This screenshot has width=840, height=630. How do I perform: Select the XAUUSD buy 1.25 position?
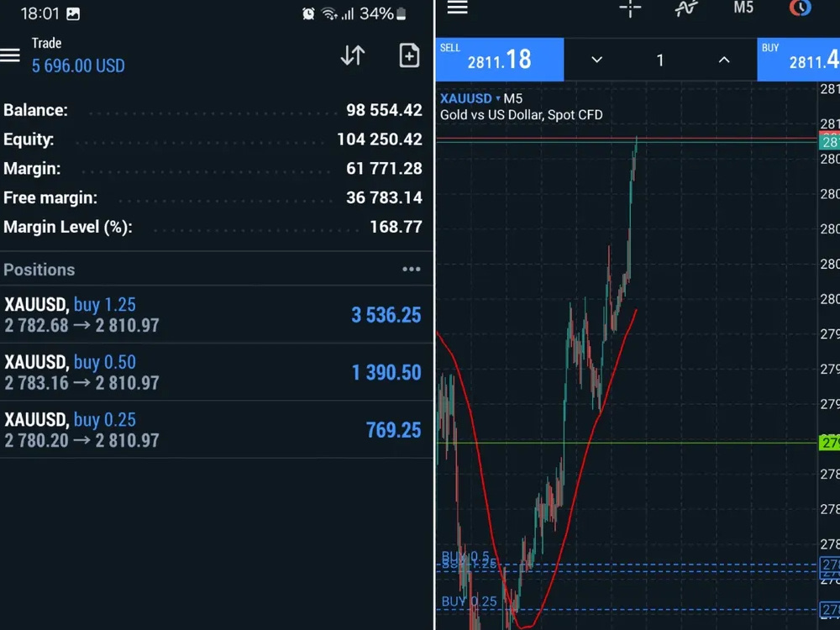click(217, 314)
